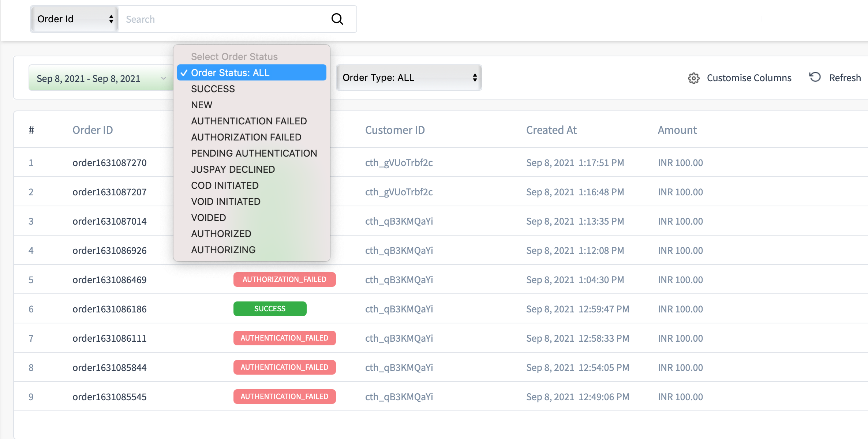Click the Refresh text button
This screenshot has width=868, height=439.
[x=845, y=78]
